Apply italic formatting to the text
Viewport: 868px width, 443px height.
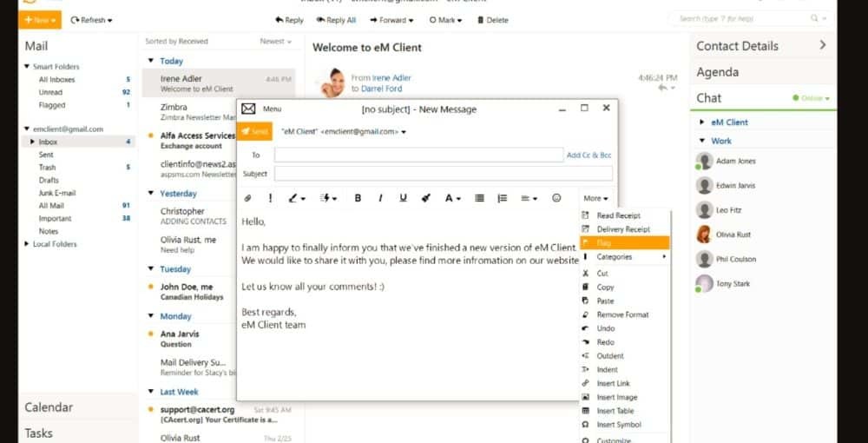380,198
